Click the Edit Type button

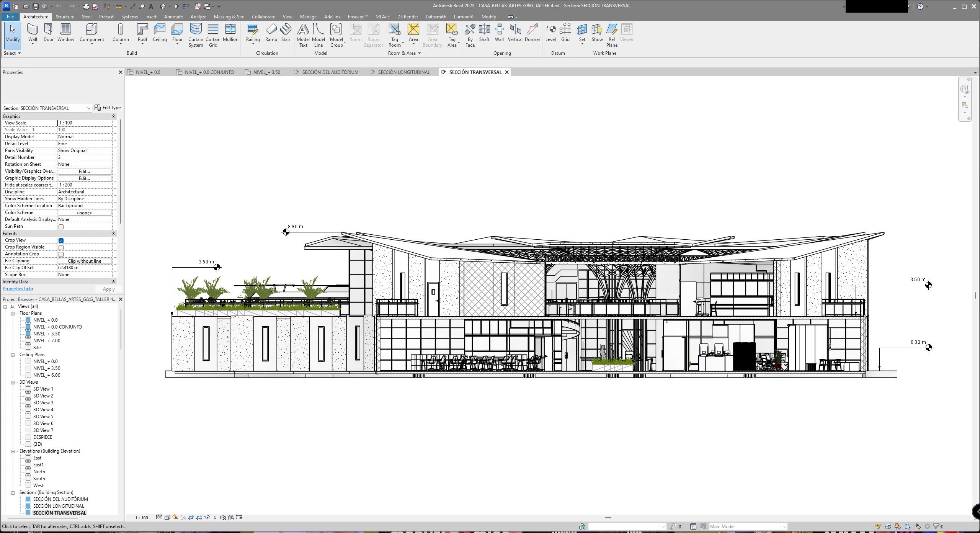108,108
